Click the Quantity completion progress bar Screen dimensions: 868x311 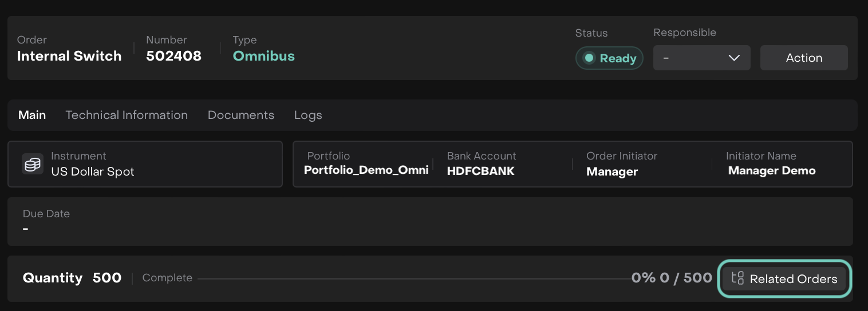pos(412,278)
